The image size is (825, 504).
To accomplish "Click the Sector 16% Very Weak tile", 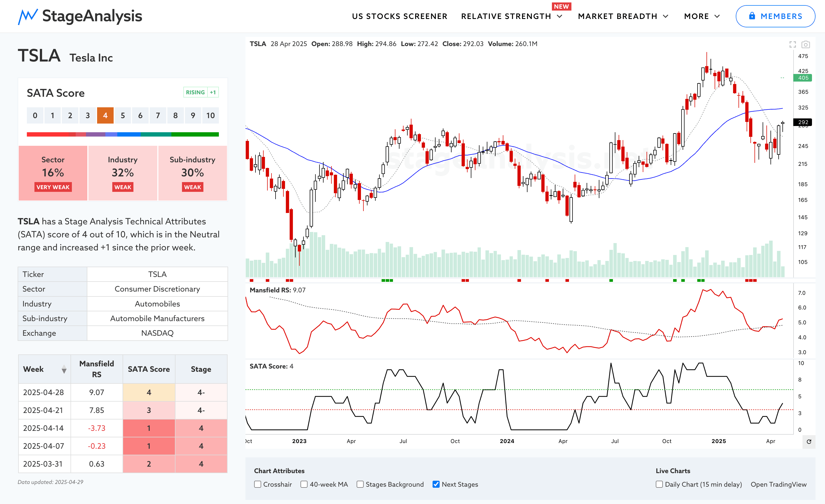I will tap(53, 173).
